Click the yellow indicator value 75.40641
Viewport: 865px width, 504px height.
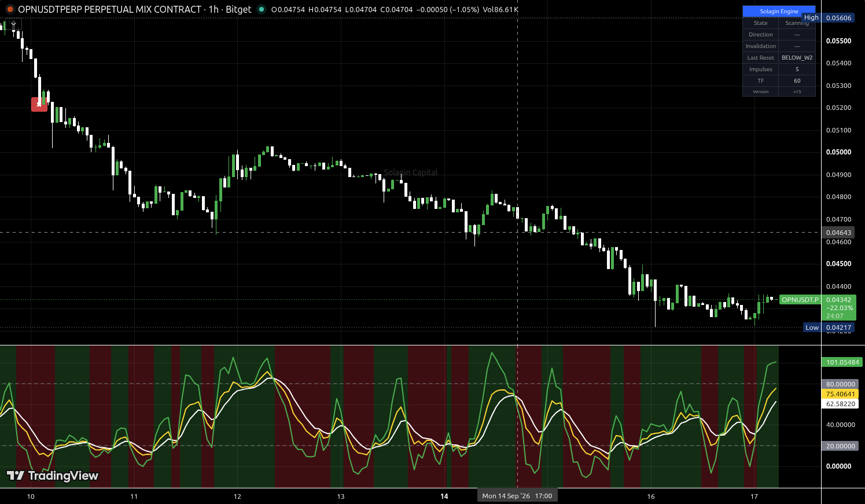(x=840, y=394)
